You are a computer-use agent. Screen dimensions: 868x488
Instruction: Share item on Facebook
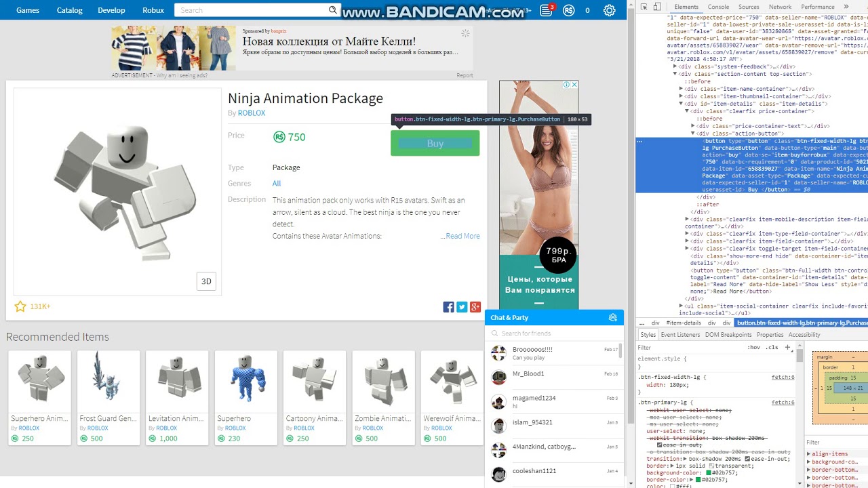(448, 307)
